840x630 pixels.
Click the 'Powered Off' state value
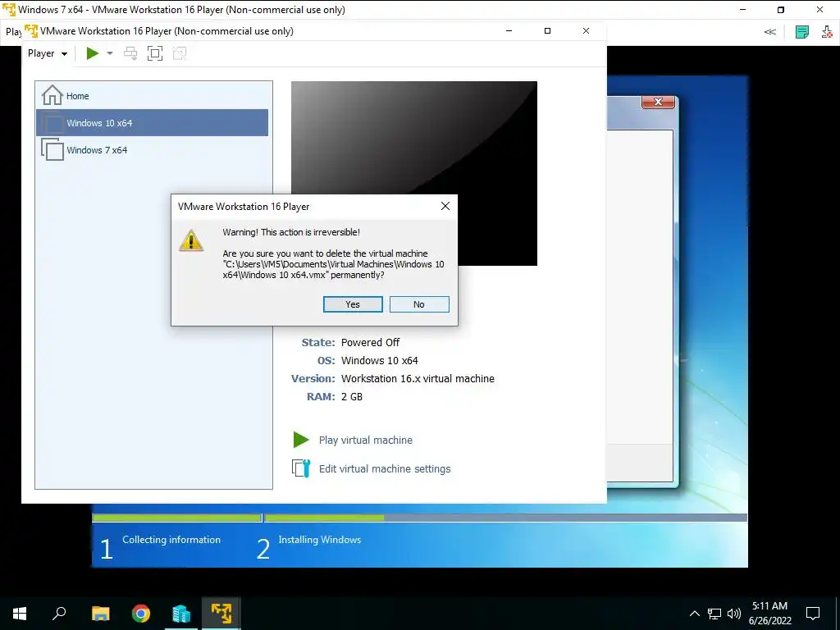370,342
